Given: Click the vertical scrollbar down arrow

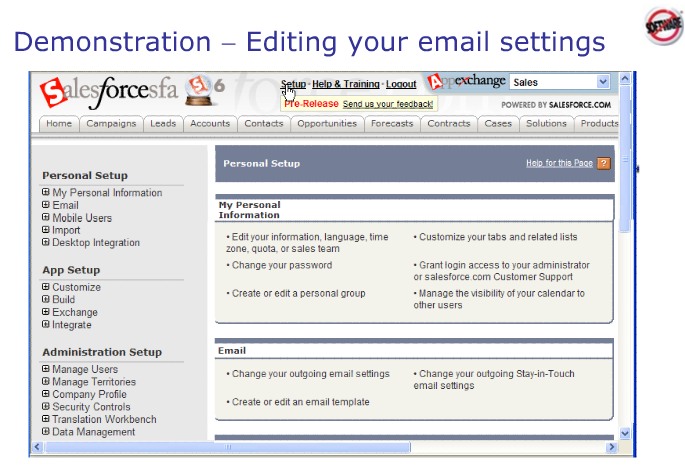Looking at the screenshot, I should point(626,433).
